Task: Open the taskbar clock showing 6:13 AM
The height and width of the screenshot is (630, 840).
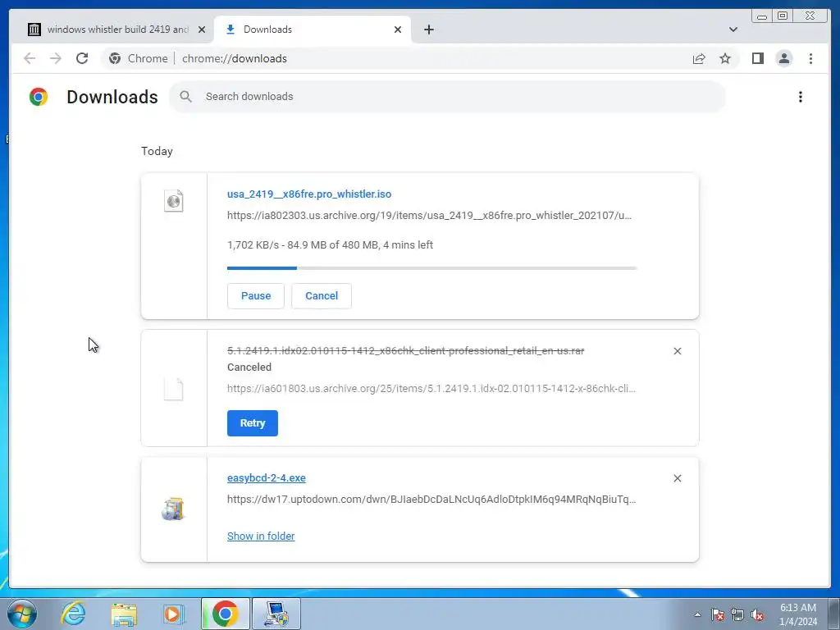Action: [797, 614]
